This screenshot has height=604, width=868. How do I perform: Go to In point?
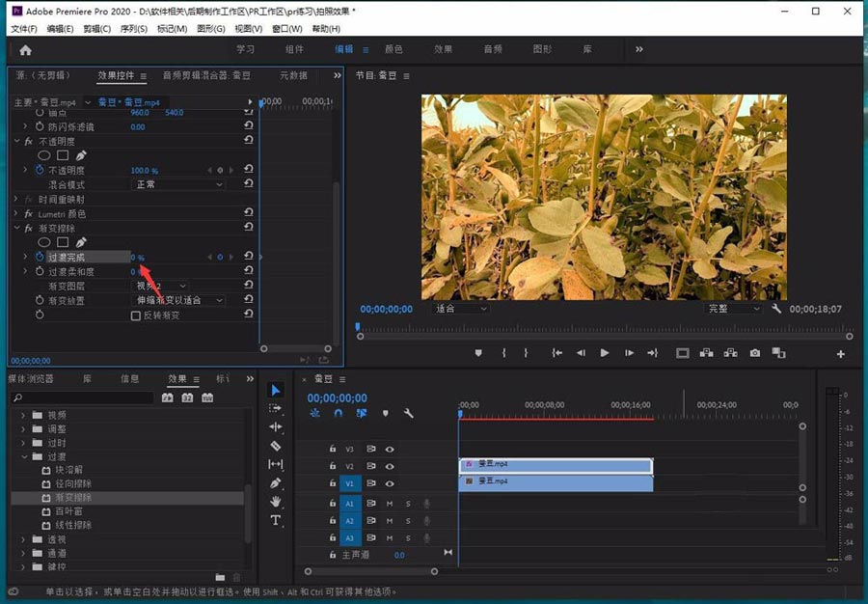(x=556, y=353)
